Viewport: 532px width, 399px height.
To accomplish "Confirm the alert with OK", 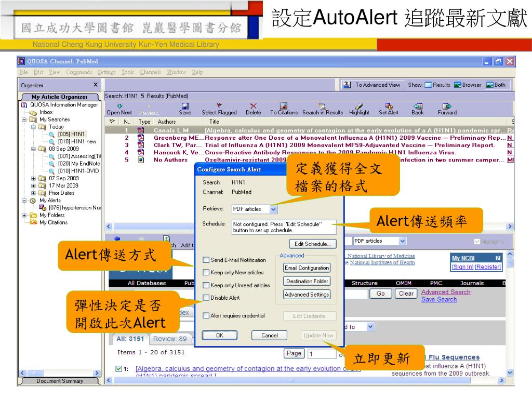I will [220, 335].
